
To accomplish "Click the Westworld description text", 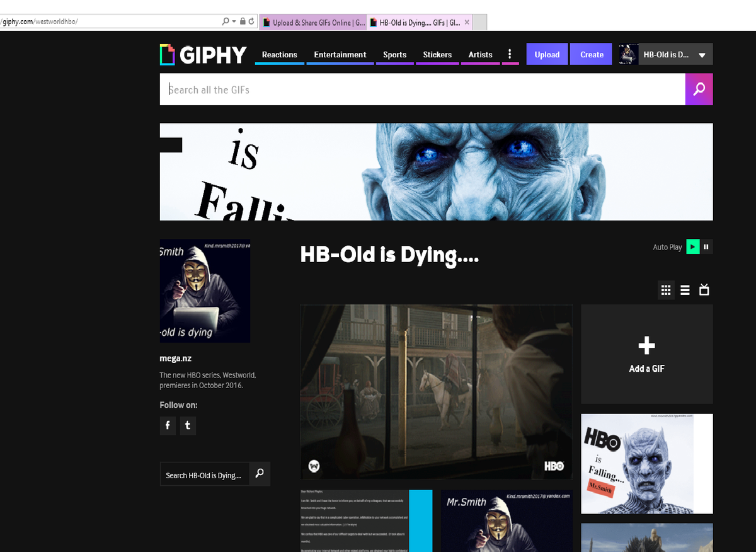I will click(x=208, y=380).
